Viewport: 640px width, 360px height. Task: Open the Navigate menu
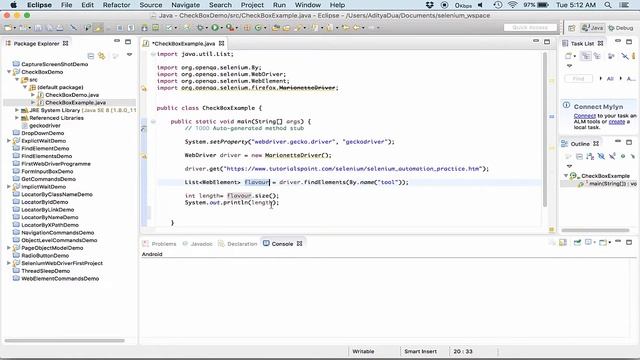[x=185, y=5]
